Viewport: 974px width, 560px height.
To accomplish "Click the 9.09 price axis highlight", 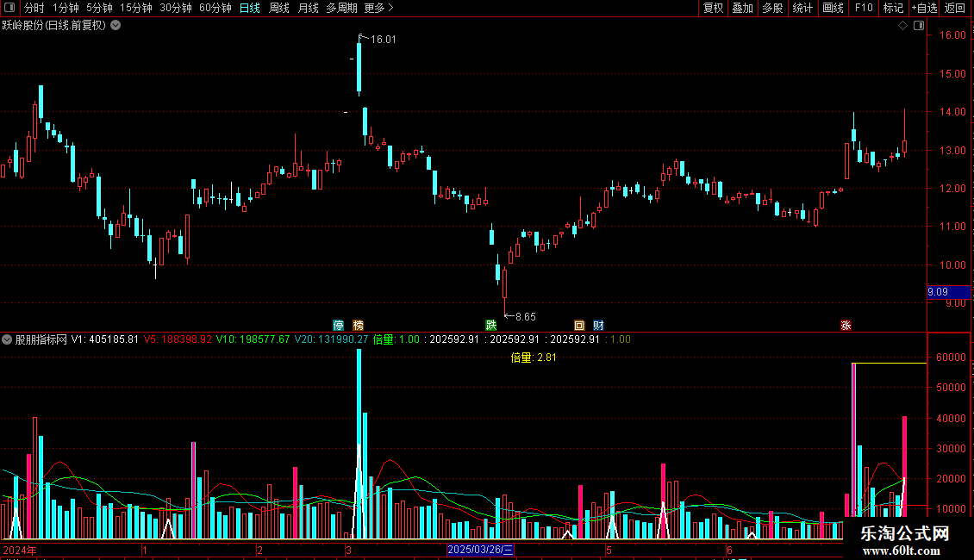I will 948,292.
